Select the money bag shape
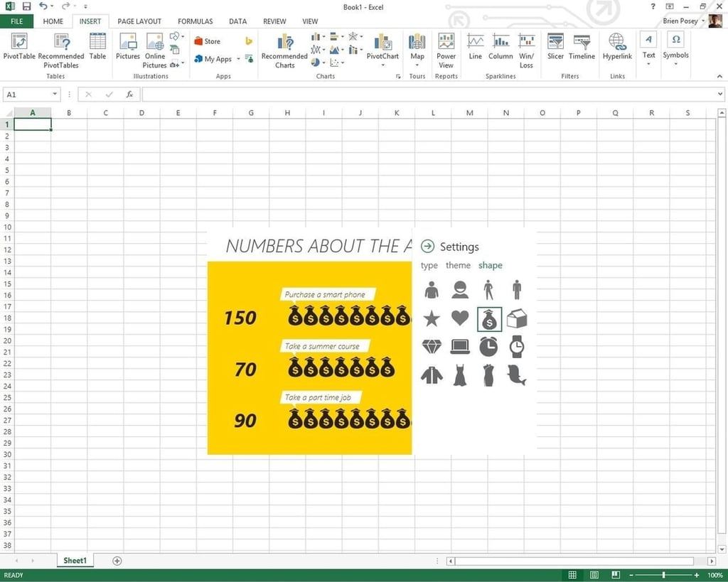728x582 pixels. click(x=489, y=319)
